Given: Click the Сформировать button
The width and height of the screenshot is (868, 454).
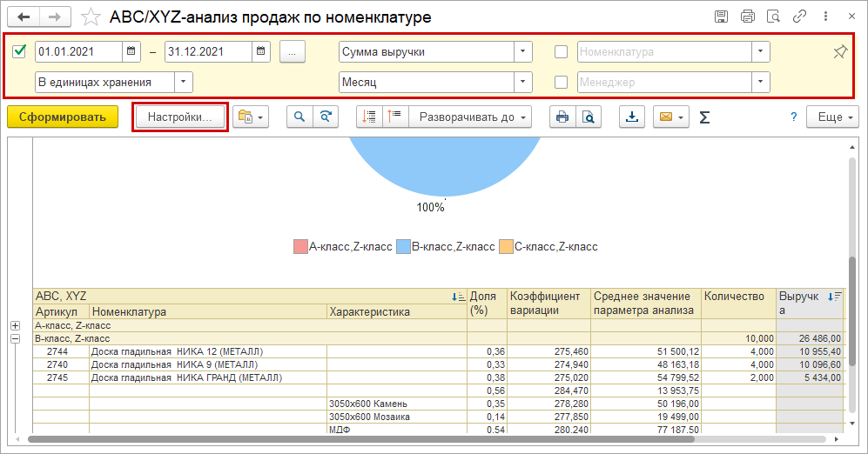Looking at the screenshot, I should pos(63,117).
